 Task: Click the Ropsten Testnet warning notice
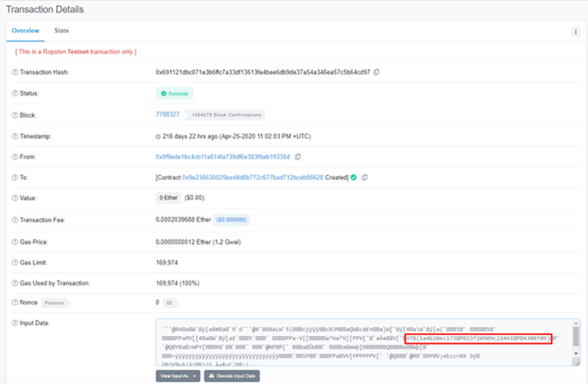click(x=76, y=52)
